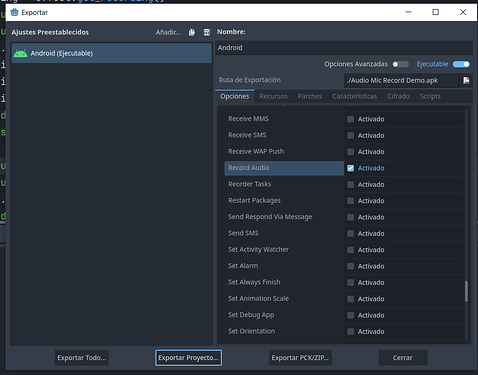The width and height of the screenshot is (478, 375).
Task: Select the Record Audio option label
Action: click(249, 168)
